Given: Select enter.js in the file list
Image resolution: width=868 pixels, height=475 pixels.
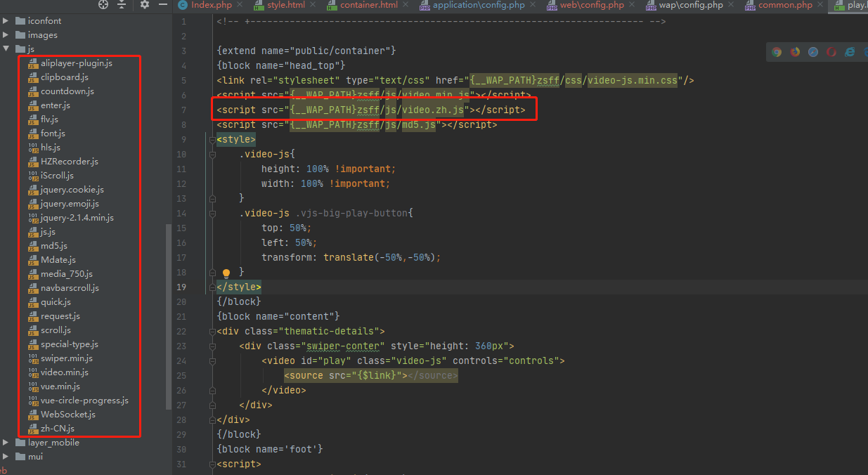Looking at the screenshot, I should pos(56,105).
